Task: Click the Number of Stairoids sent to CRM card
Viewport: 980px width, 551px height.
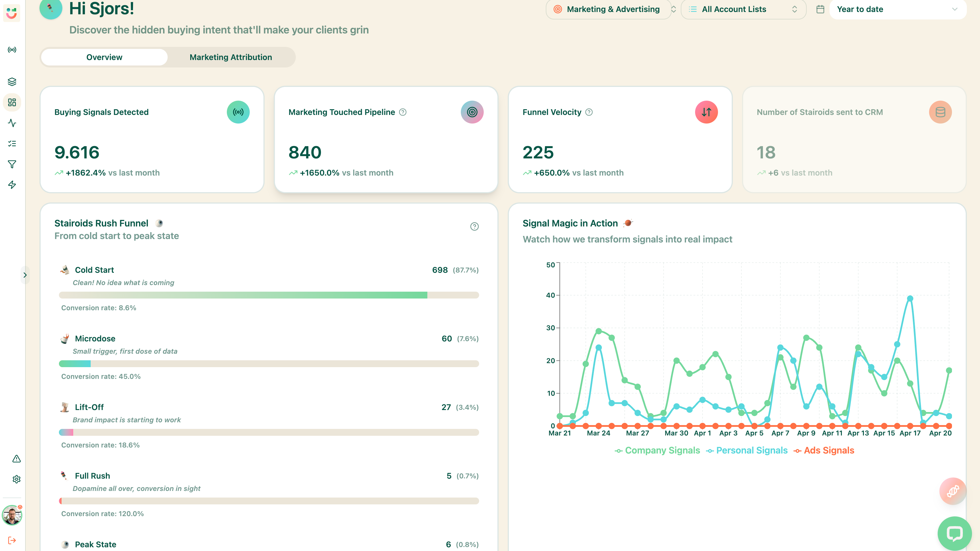Action: [x=854, y=140]
